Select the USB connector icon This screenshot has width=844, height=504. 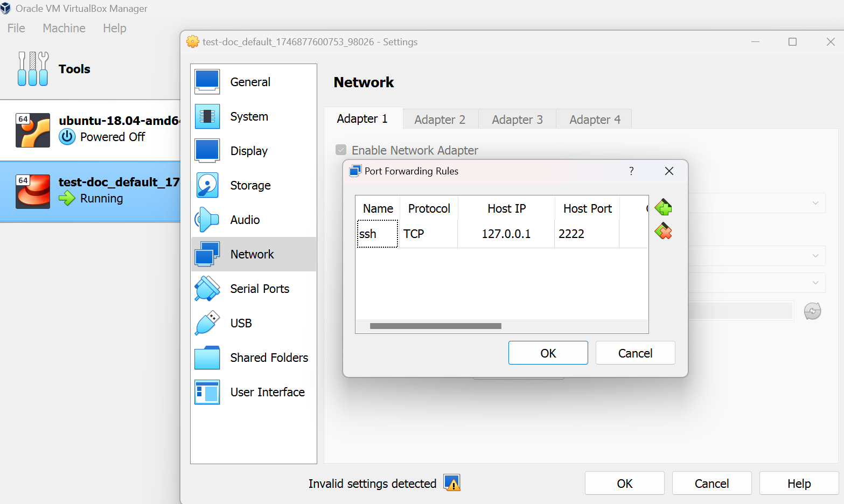pos(207,323)
